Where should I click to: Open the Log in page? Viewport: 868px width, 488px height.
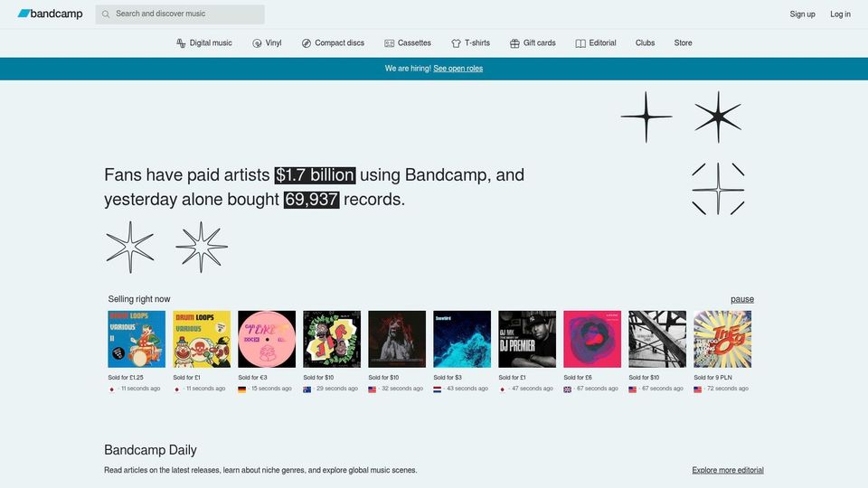click(840, 14)
